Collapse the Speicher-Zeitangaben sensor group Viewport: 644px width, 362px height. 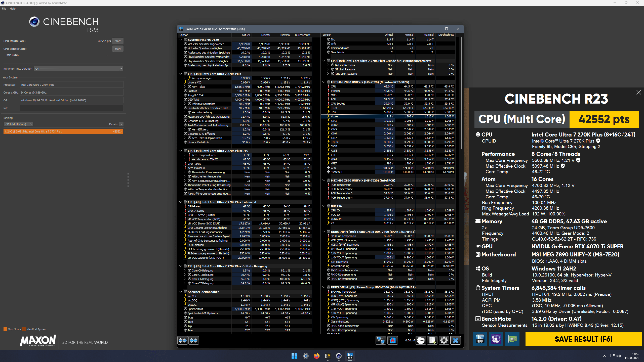tap(181, 292)
